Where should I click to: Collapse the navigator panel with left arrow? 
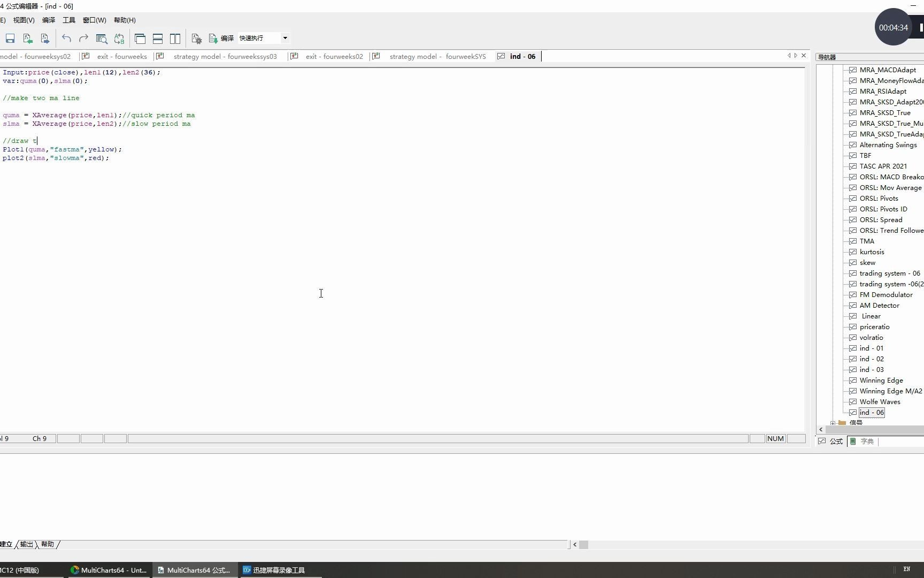coord(821,429)
